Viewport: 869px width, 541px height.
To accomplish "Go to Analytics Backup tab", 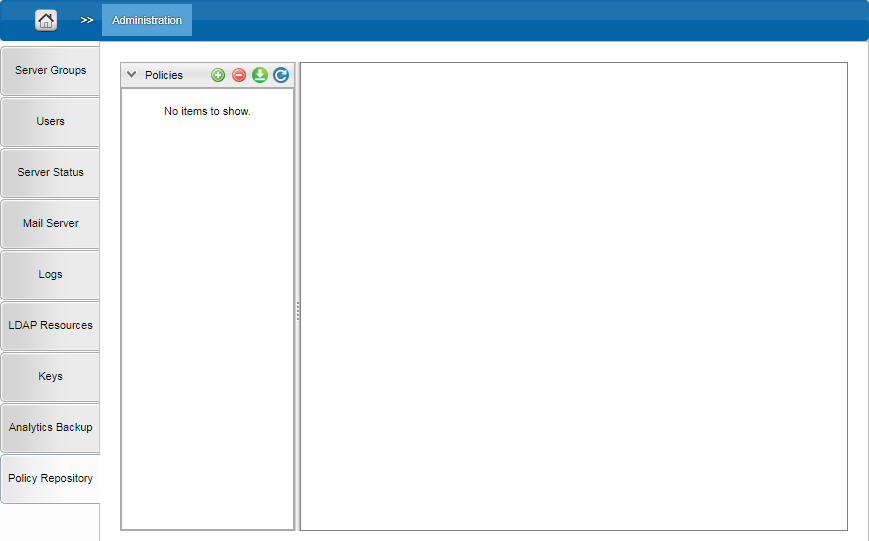I will [x=50, y=427].
